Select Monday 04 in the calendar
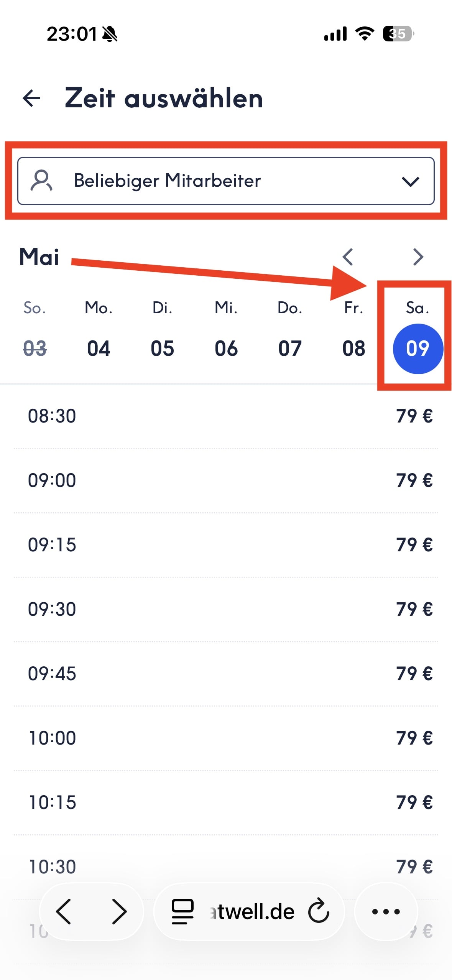Viewport: 452px width, 980px height. click(x=99, y=348)
